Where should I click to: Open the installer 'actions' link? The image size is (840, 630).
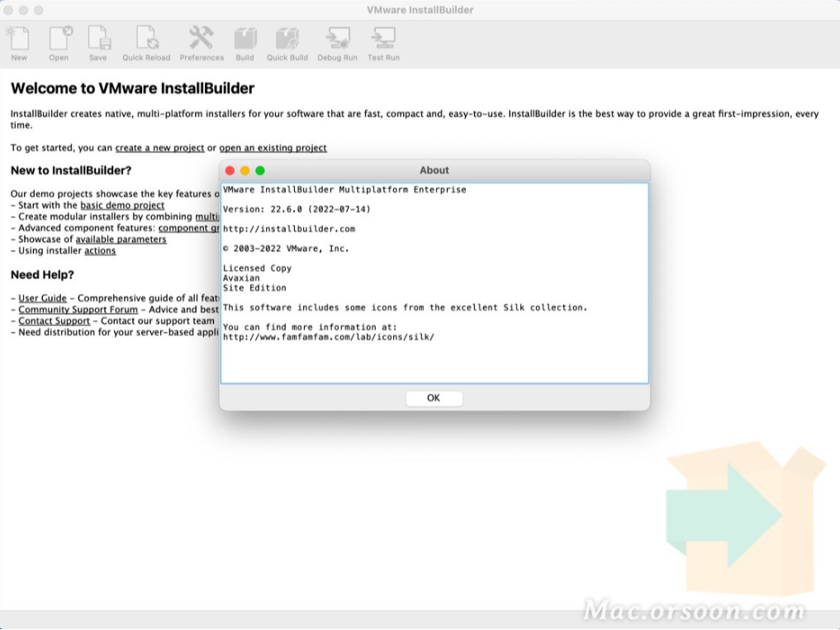coord(100,251)
